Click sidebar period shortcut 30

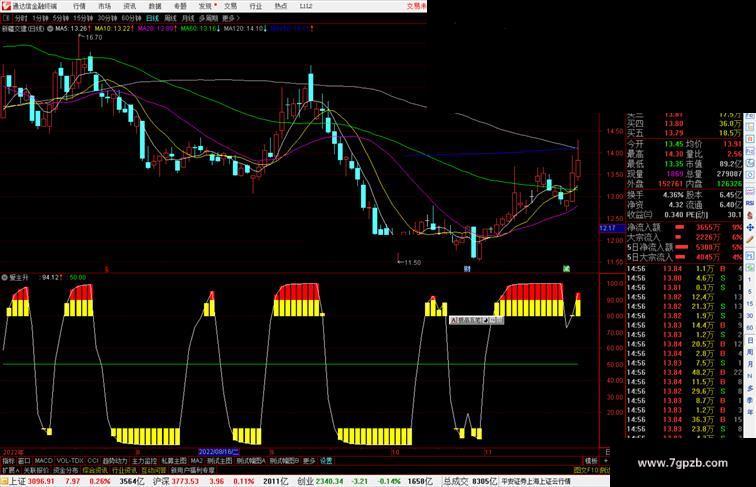[x=750, y=316]
